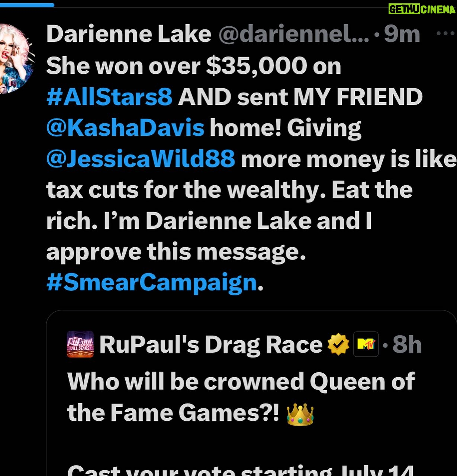Click the #AllStars8 hashtag
Image resolution: width=457 pixels, height=476 pixels.
[109, 97]
